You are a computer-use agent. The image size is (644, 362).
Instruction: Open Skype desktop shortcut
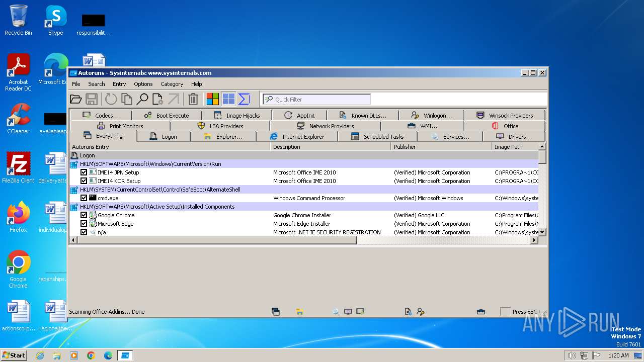coord(55,21)
